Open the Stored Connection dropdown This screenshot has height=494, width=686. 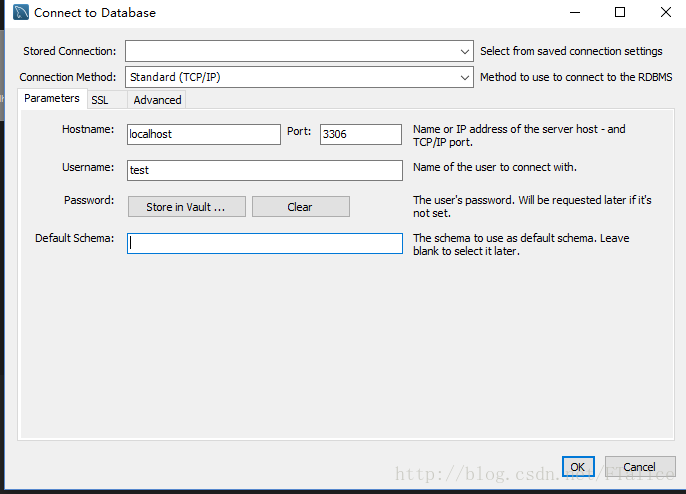299,51
